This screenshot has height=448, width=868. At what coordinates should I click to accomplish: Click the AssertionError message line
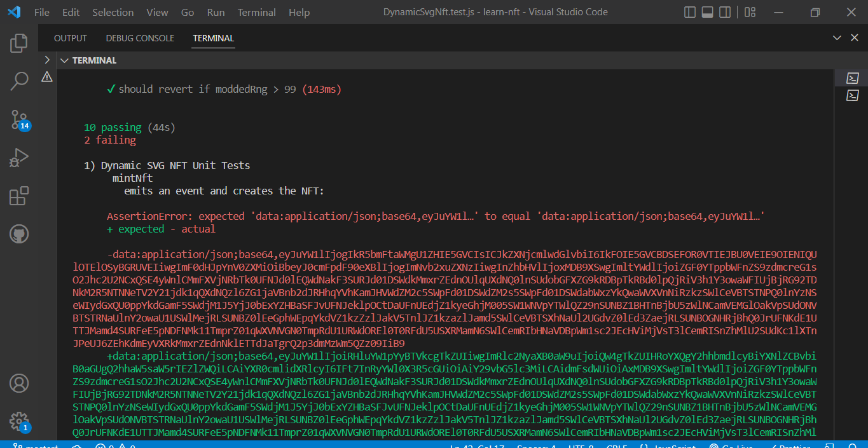tap(436, 216)
